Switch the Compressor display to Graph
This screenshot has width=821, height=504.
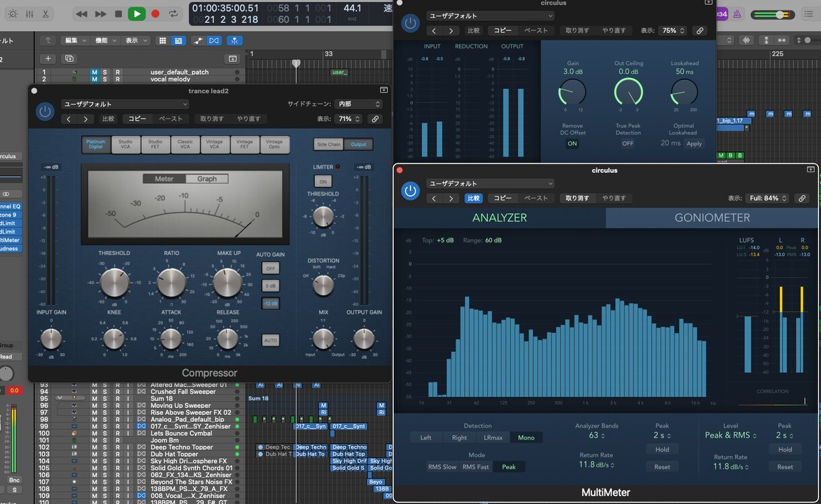click(x=207, y=179)
